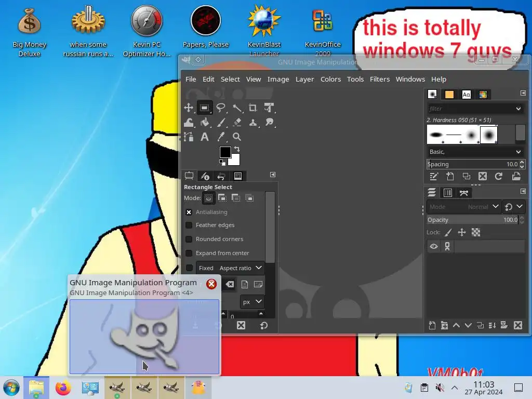Image resolution: width=532 pixels, height=399 pixels.
Task: Open the Colors menu
Action: point(330,79)
